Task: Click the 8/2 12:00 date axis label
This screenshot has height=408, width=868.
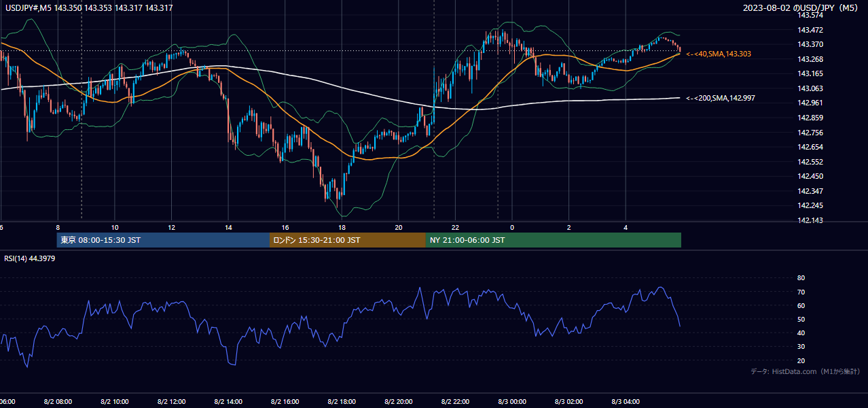Action: pyautogui.click(x=171, y=402)
